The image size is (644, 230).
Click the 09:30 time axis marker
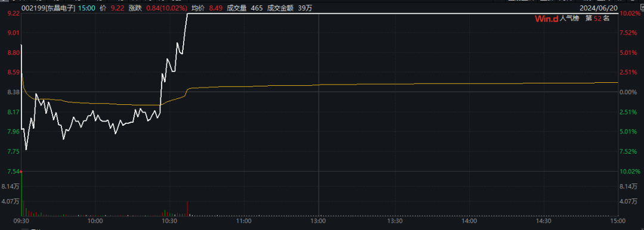[21, 221]
